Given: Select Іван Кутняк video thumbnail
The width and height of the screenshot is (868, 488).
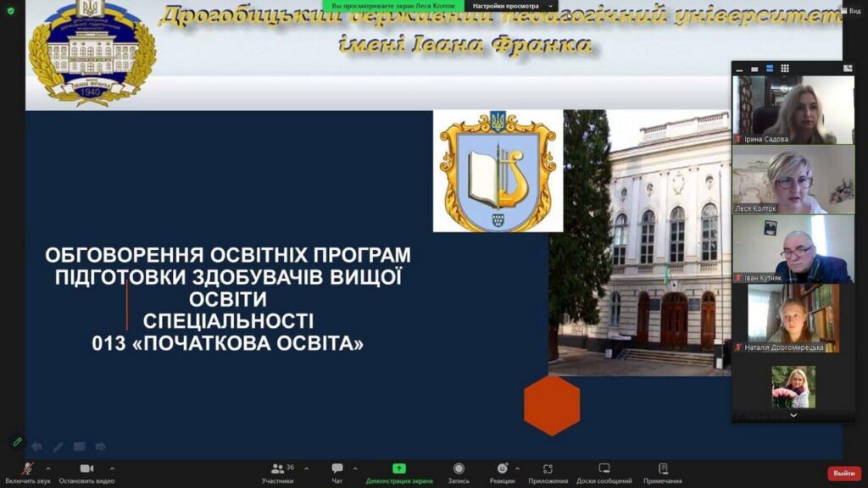Looking at the screenshot, I should (x=793, y=249).
